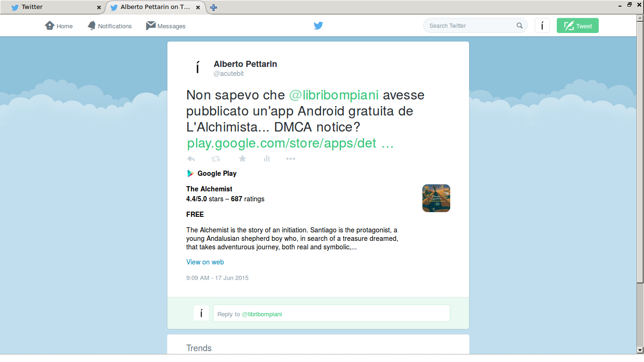Screen dimensions: 644x362
Task: Switch to the Twitter browser tab
Action: pos(52,7)
